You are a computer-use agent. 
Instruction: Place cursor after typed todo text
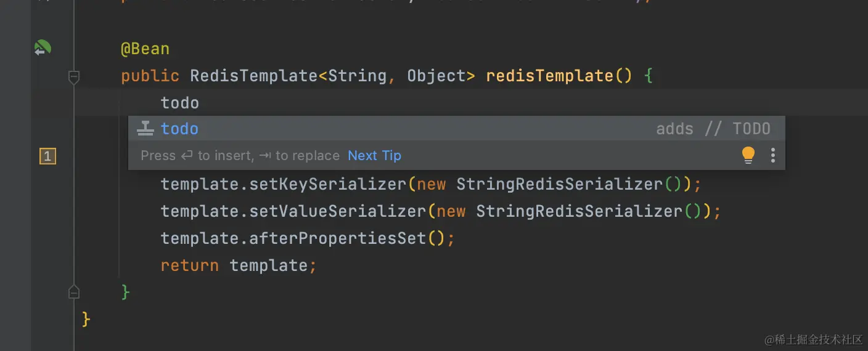point(200,103)
